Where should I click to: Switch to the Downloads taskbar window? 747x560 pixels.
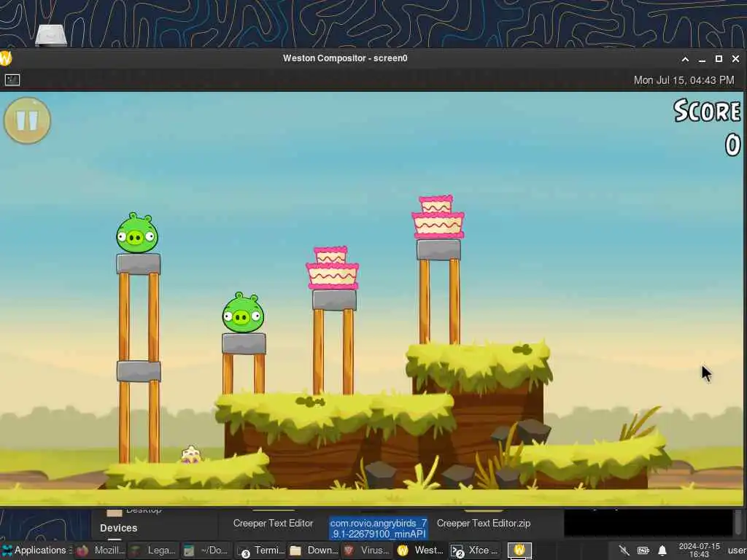coord(314,550)
